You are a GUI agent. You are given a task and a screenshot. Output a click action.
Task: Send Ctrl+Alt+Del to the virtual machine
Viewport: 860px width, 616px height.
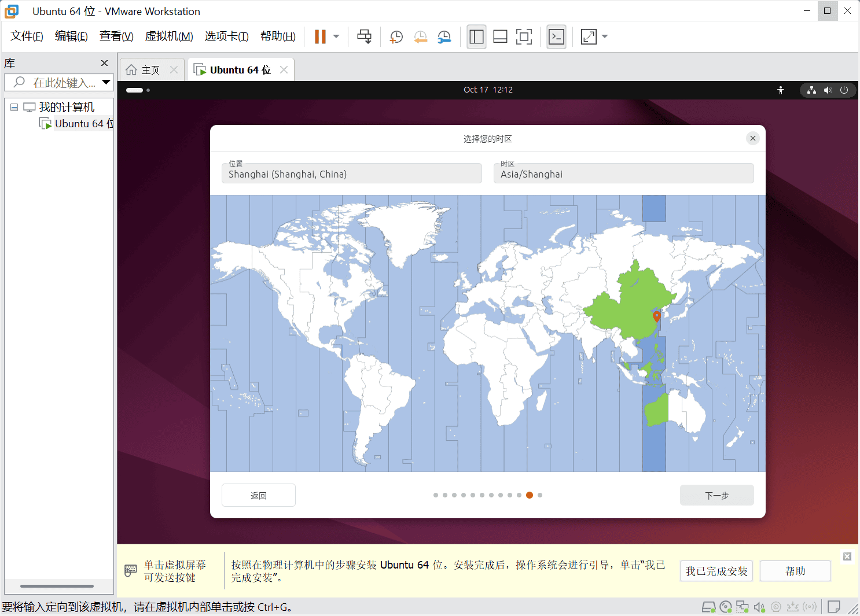[365, 36]
